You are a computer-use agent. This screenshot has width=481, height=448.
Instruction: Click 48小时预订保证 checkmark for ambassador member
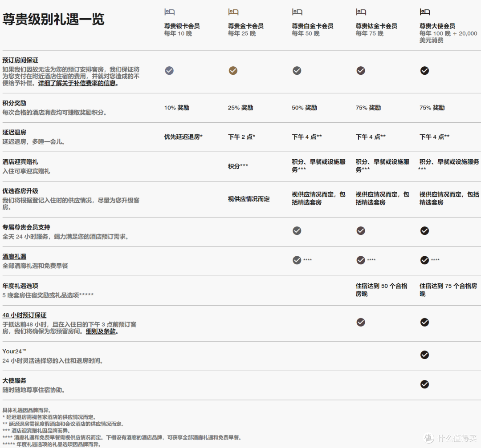(424, 323)
